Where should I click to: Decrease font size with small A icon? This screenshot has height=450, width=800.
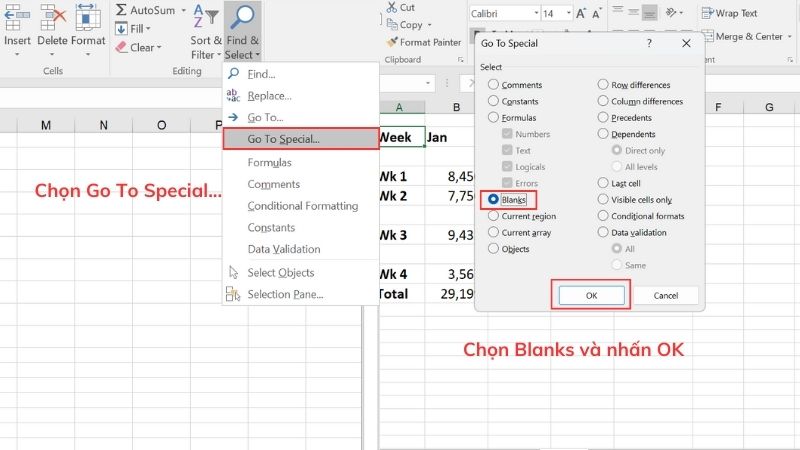(x=596, y=14)
